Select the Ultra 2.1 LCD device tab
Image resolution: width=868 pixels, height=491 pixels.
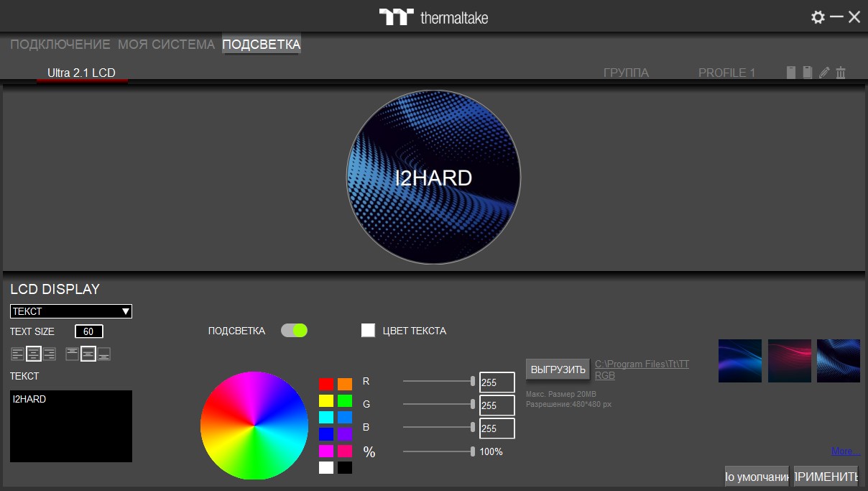(x=81, y=73)
